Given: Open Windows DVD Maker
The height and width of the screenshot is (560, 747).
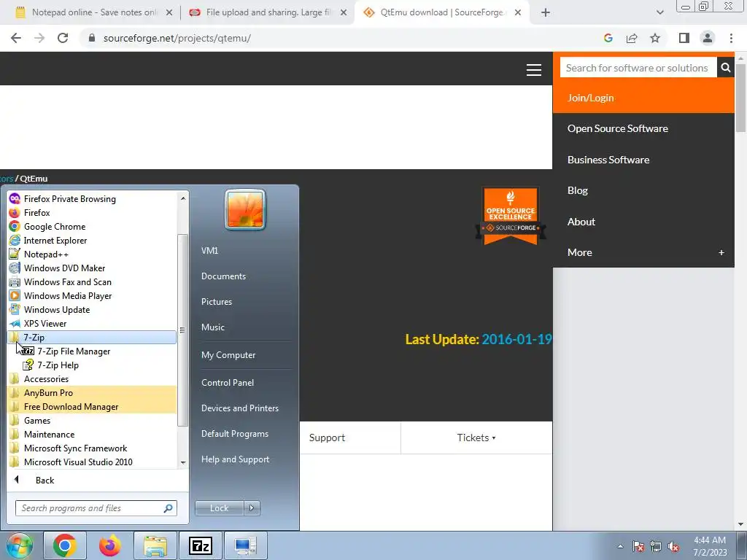Looking at the screenshot, I should click(x=64, y=268).
